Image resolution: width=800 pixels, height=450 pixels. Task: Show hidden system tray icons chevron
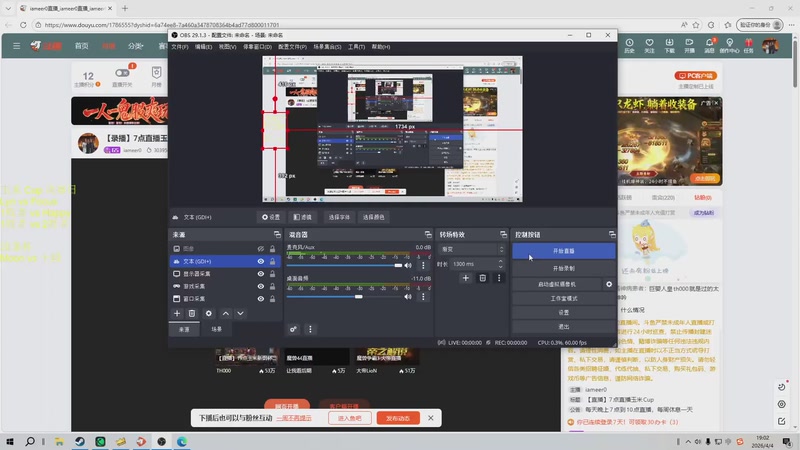pos(688,441)
